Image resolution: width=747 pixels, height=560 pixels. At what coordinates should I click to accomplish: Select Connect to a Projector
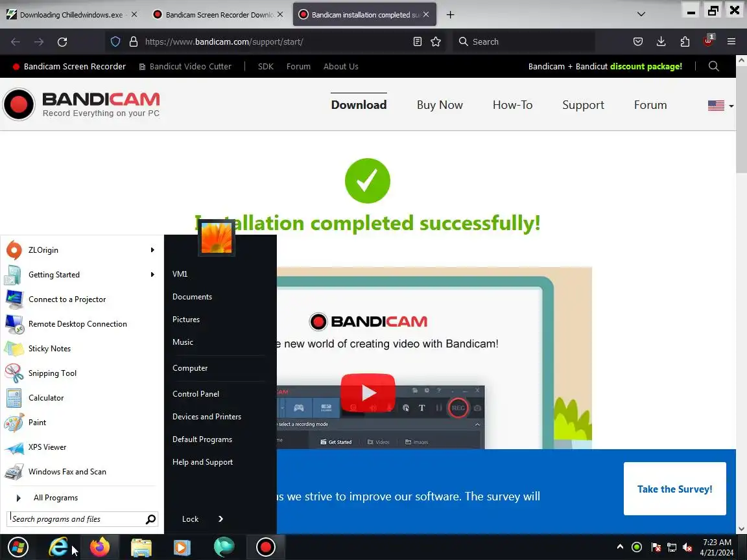click(80, 299)
